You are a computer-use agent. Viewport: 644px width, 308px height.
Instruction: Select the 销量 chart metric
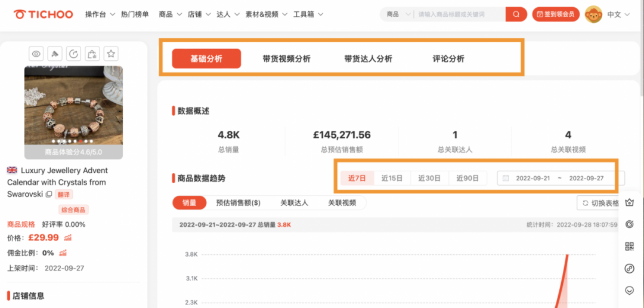point(190,203)
